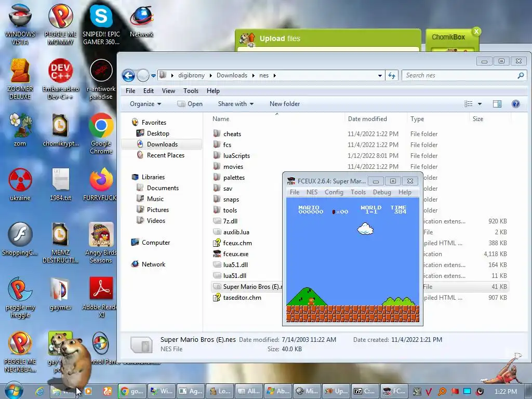Open the FCEUX Debug menu

tap(382, 192)
